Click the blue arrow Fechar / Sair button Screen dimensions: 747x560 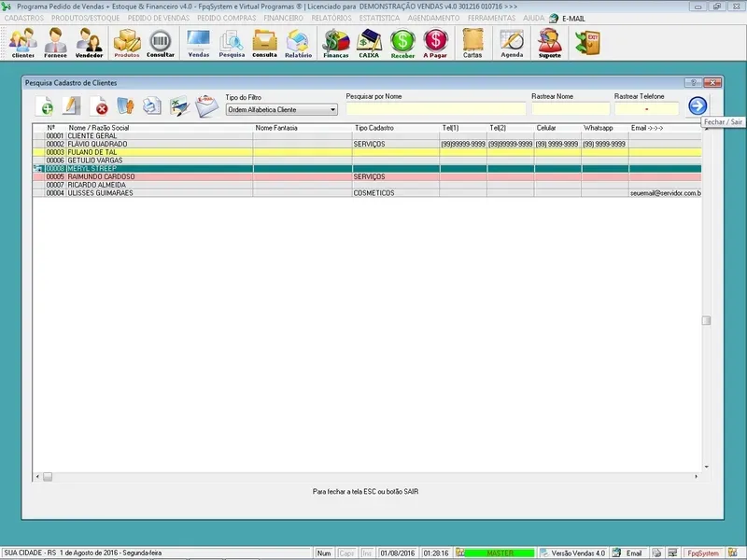point(697,105)
